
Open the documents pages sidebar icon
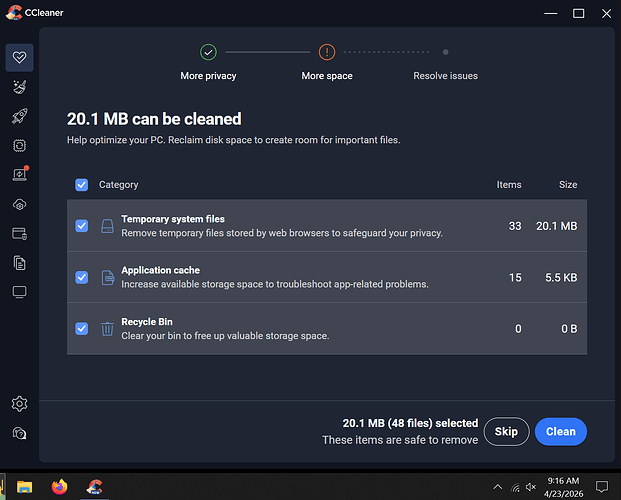[x=19, y=263]
